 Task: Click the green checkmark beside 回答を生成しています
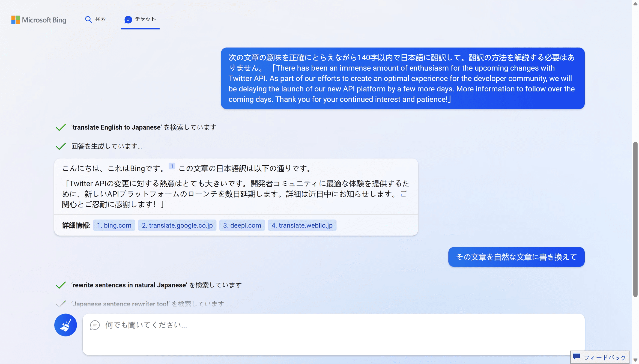coord(61,146)
